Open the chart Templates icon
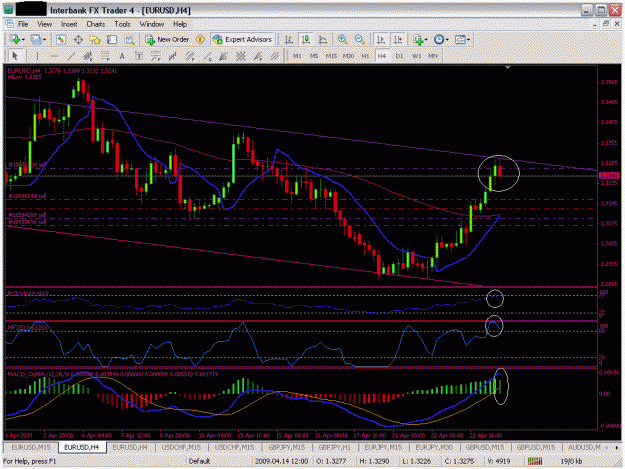Image resolution: width=625 pixels, height=469 pixels. pyautogui.click(x=460, y=39)
